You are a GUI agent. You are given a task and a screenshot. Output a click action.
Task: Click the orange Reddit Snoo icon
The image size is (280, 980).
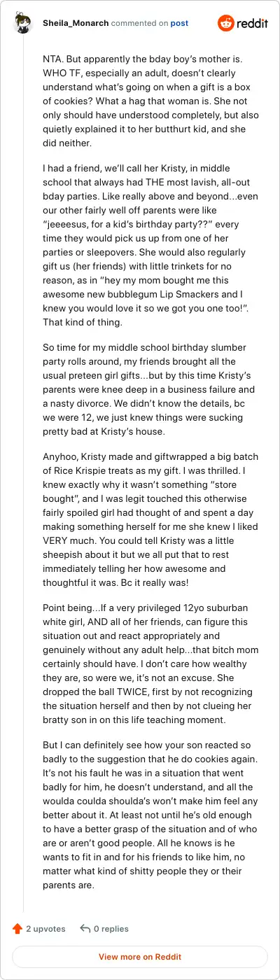tap(226, 23)
